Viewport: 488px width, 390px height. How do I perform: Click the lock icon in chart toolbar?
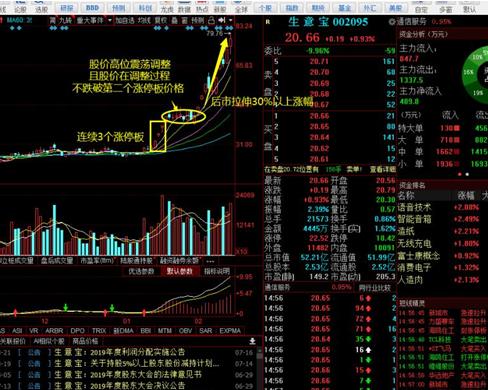(x=211, y=21)
